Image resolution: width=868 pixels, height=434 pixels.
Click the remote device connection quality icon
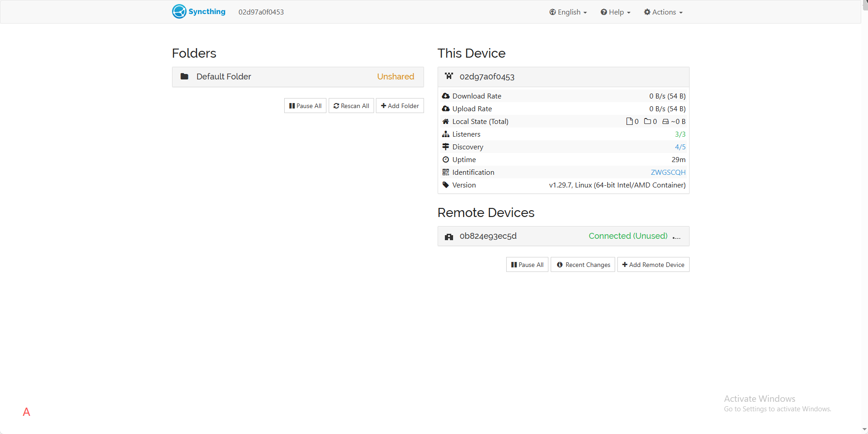676,237
